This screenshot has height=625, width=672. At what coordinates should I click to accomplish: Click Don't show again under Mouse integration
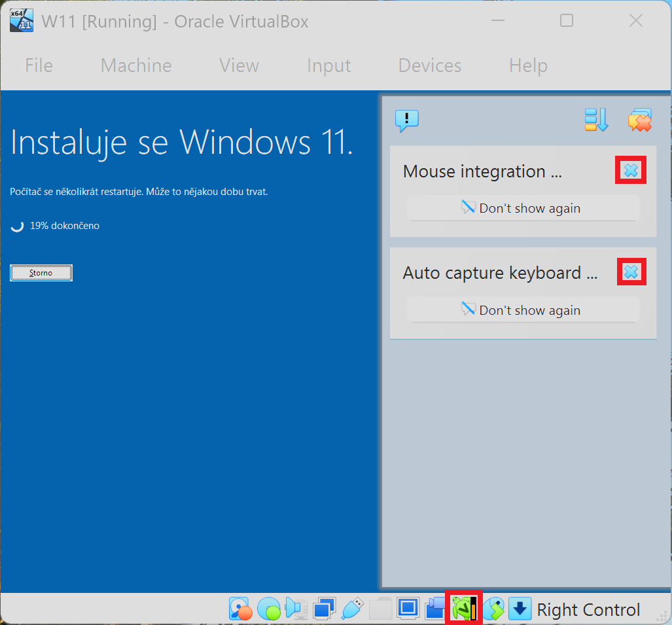[523, 208]
